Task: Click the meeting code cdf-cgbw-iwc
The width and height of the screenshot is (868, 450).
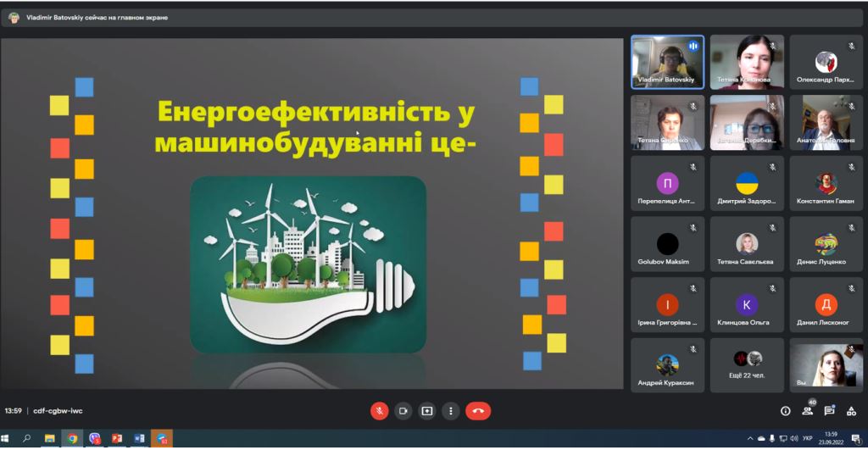Action: 58,411
